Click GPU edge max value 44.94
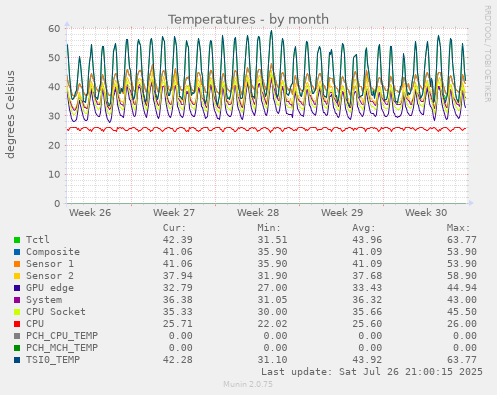 (462, 288)
